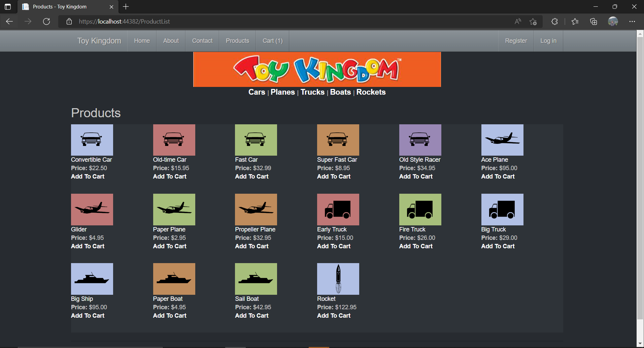Show the Boats category

click(340, 92)
